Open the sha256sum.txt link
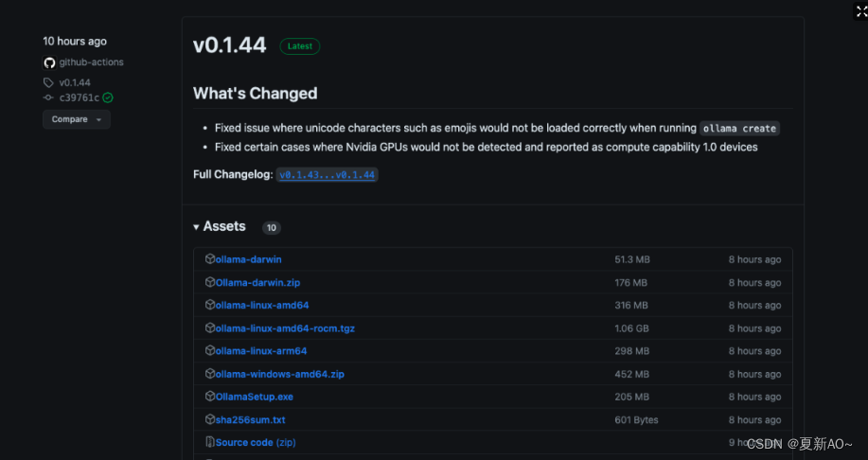868x460 pixels. click(x=250, y=420)
